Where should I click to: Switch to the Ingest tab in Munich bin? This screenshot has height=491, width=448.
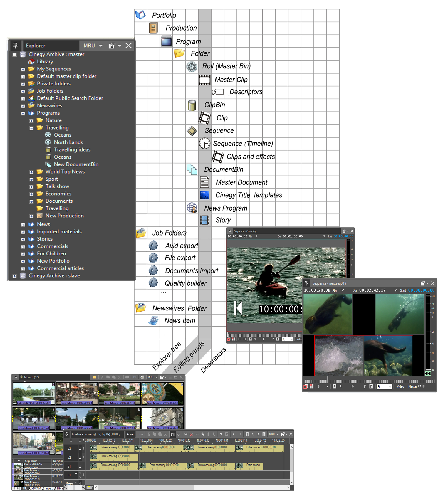click(49, 489)
